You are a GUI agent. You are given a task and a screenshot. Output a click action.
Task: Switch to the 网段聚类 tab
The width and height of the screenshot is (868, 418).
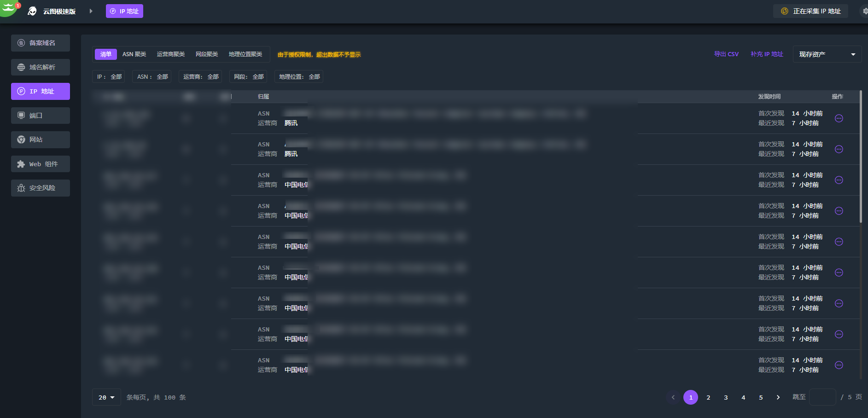[x=207, y=54]
